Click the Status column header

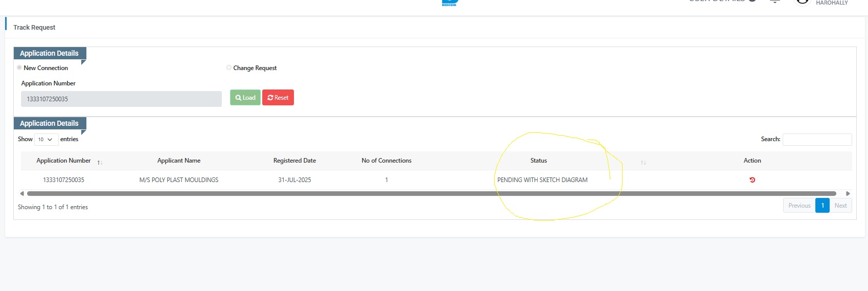click(539, 161)
